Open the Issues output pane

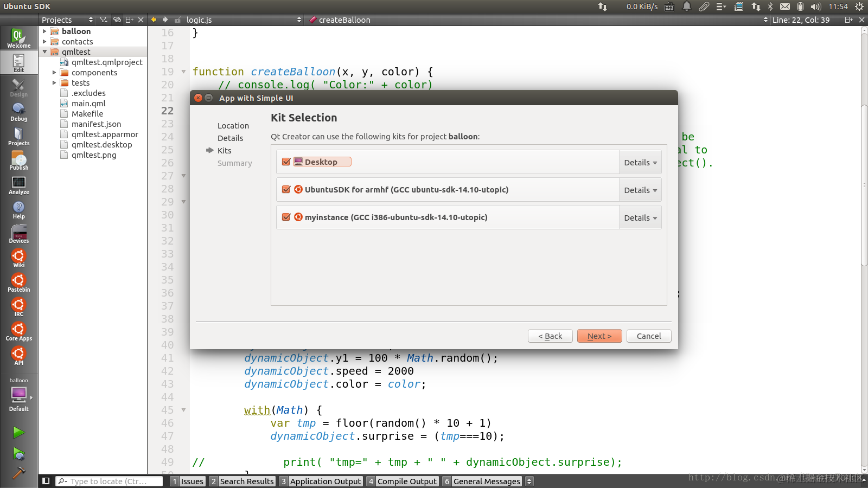[x=188, y=481]
